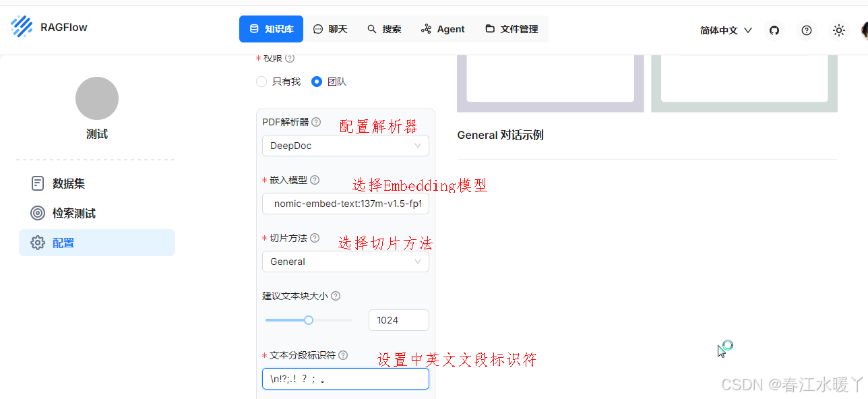Expand the 嵌入模型 embedding model dropdown

pos(345,204)
